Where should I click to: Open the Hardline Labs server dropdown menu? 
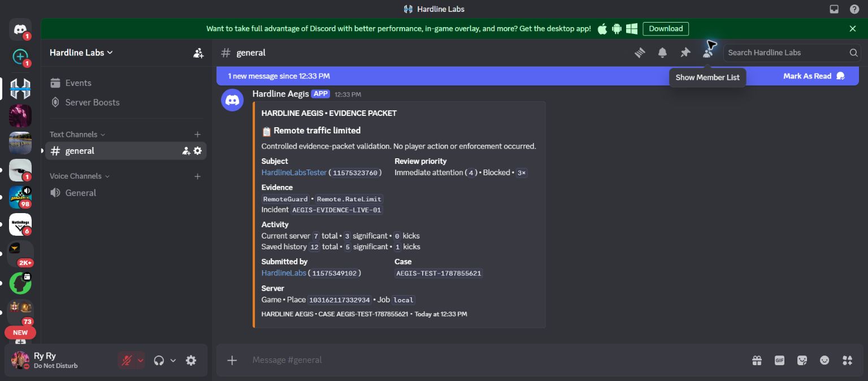[81, 53]
